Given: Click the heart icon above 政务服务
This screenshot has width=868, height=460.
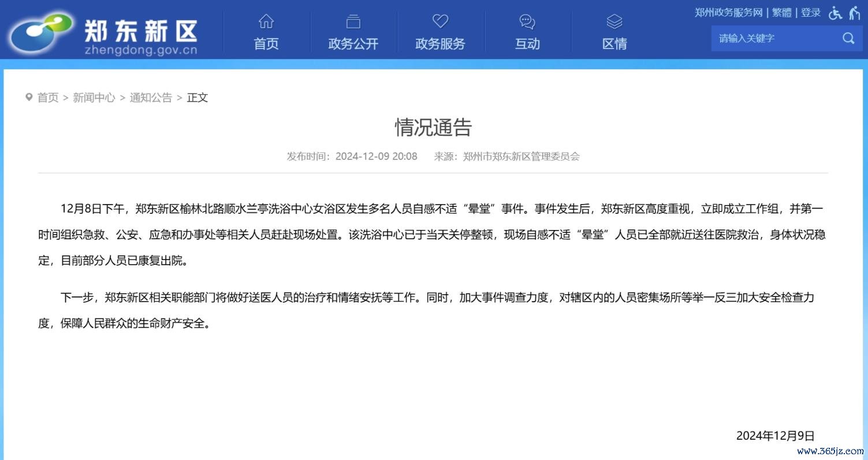Looking at the screenshot, I should tap(440, 22).
